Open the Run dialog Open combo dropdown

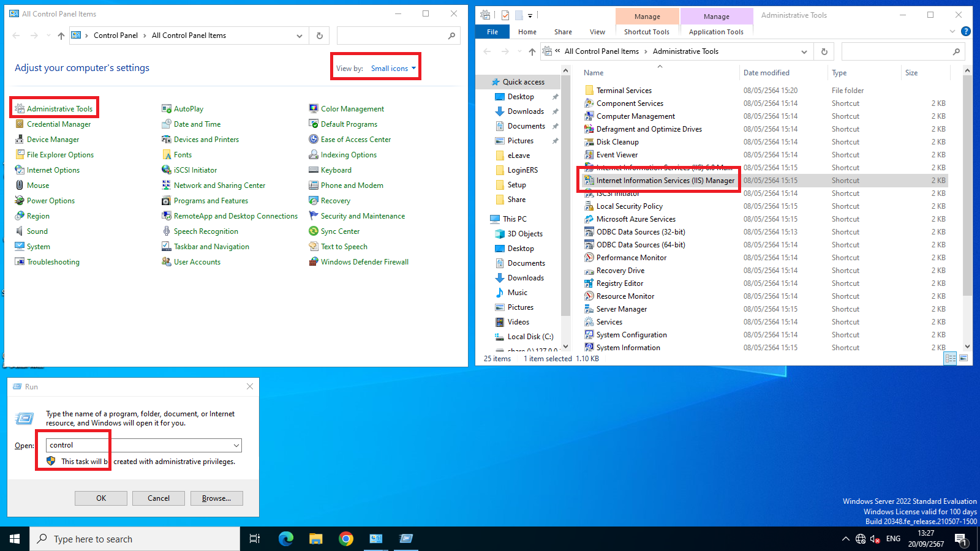(236, 445)
